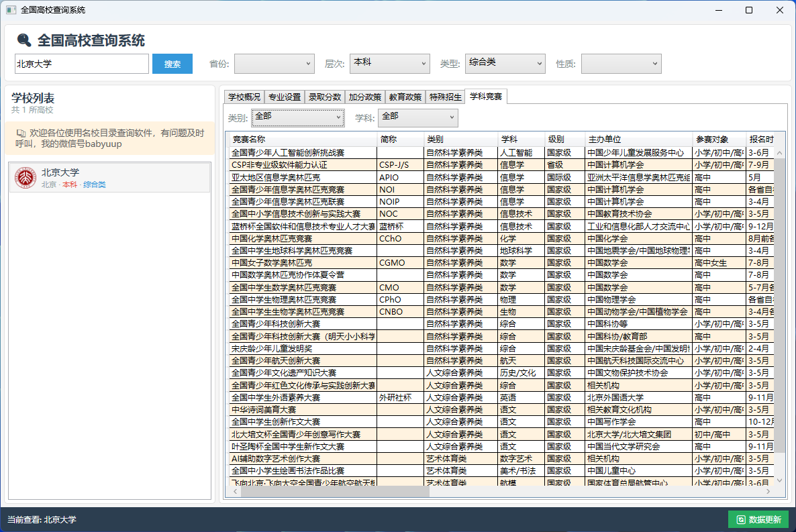Image resolution: width=796 pixels, height=532 pixels.
Task: Click the 国际级 level cell
Action: [x=564, y=177]
